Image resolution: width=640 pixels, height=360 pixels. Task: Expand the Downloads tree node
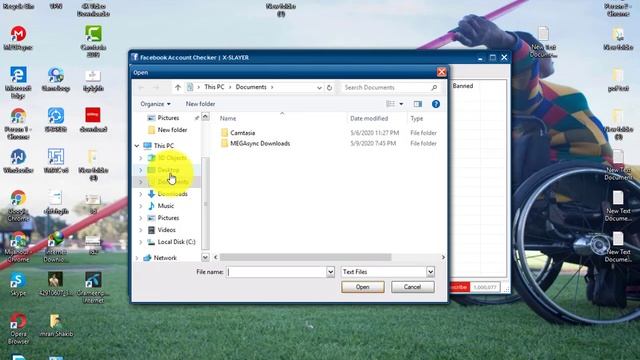[x=141, y=194]
